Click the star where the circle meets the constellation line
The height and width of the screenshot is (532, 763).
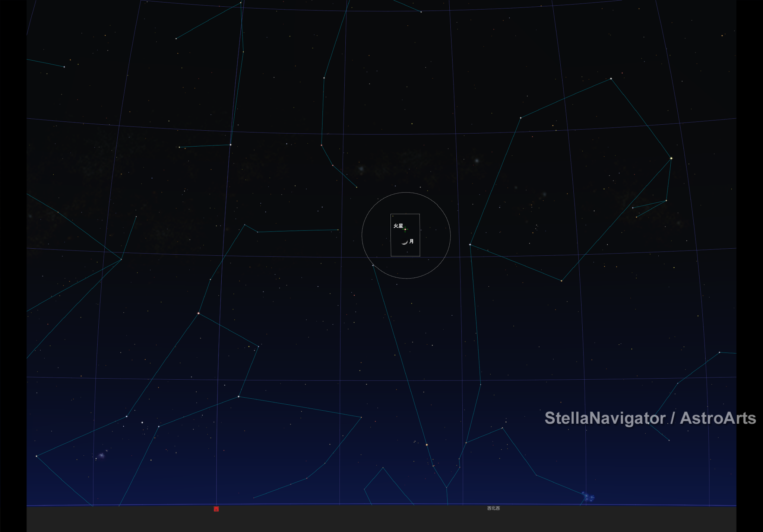(x=373, y=265)
